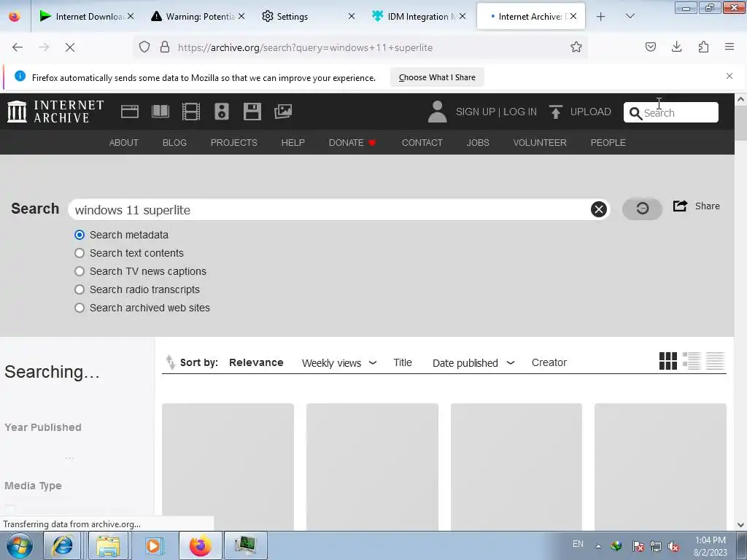Open the Texts book icon
This screenshot has height=560, width=747.
[x=160, y=112]
